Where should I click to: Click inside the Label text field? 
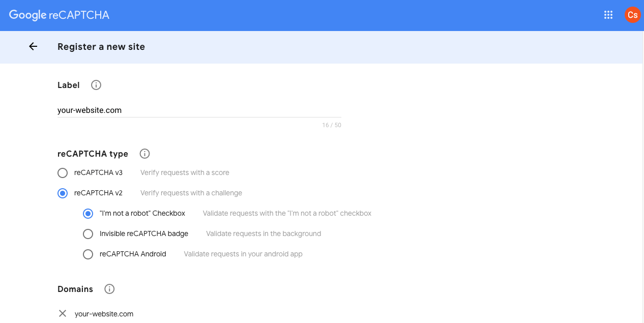point(198,110)
